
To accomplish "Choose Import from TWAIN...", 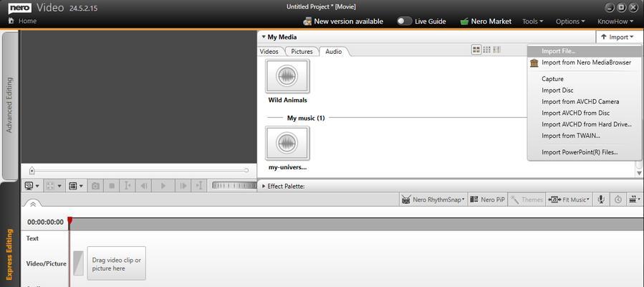I will pyautogui.click(x=584, y=136).
